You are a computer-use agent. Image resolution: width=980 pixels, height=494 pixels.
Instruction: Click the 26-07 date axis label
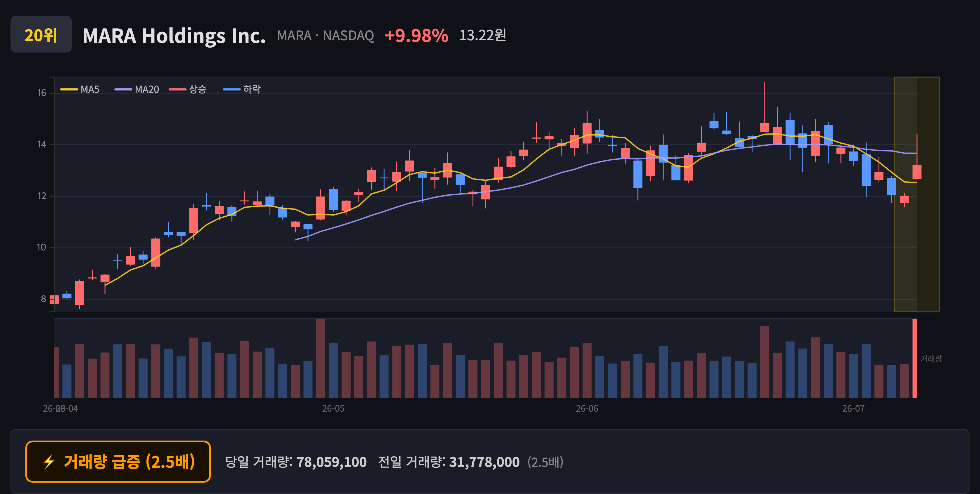(x=853, y=409)
